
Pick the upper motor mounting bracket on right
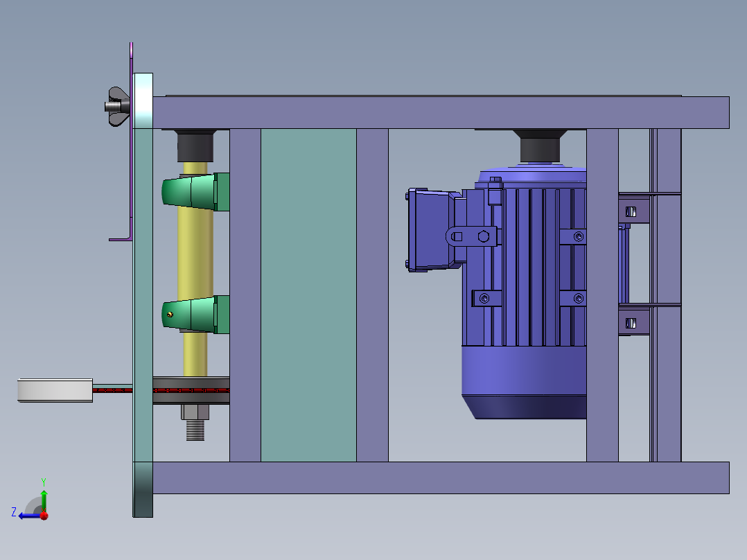click(x=633, y=210)
